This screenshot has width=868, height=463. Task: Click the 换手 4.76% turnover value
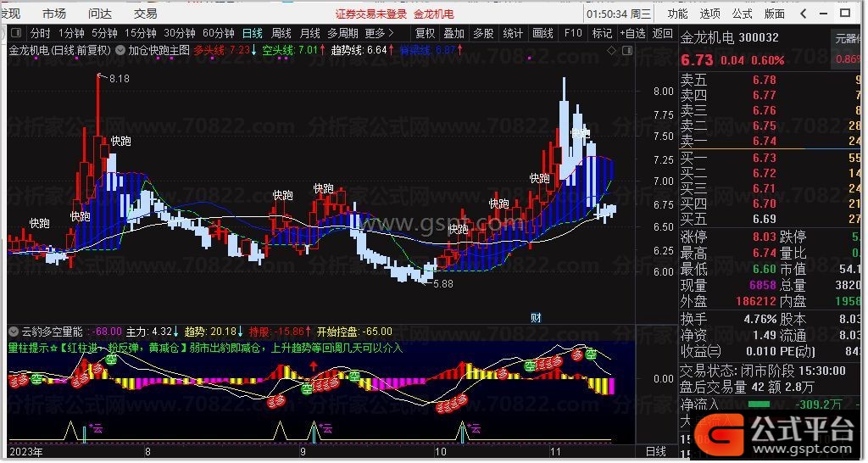760,320
